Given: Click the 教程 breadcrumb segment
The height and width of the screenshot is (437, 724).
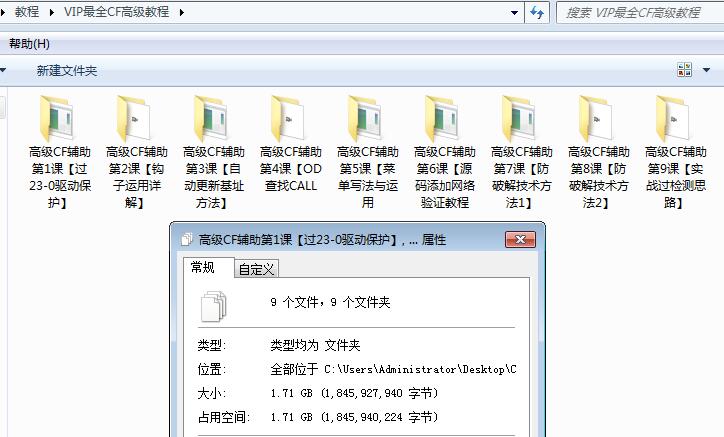Looking at the screenshot, I should (27, 12).
